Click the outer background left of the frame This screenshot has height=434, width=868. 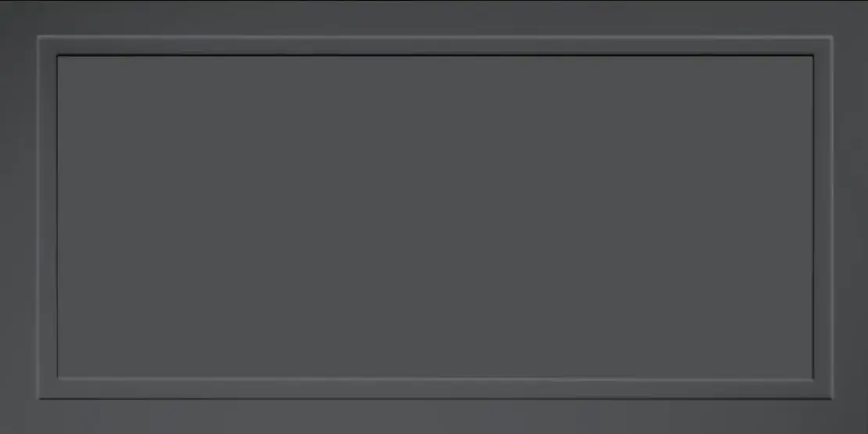click(x=19, y=217)
